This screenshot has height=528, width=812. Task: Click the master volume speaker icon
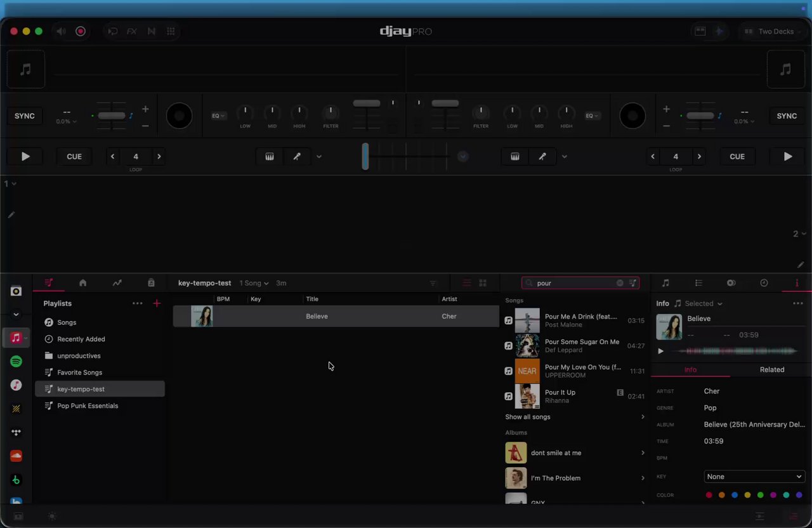pos(61,31)
